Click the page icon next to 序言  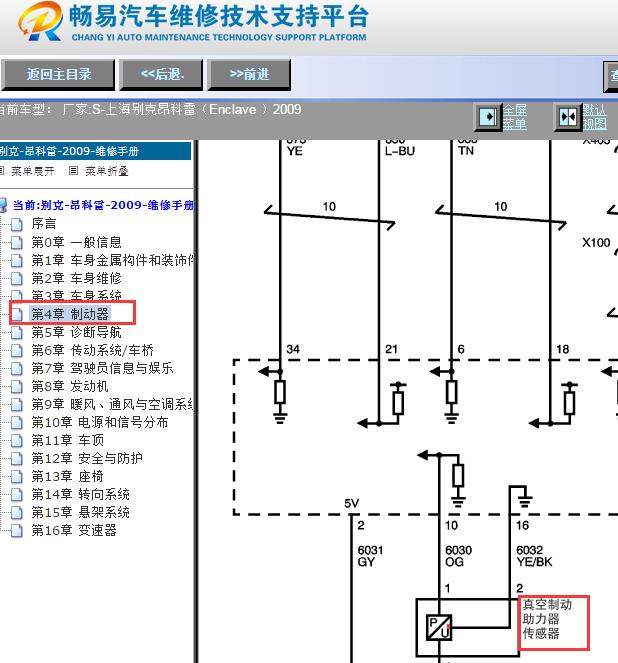[x=16, y=224]
